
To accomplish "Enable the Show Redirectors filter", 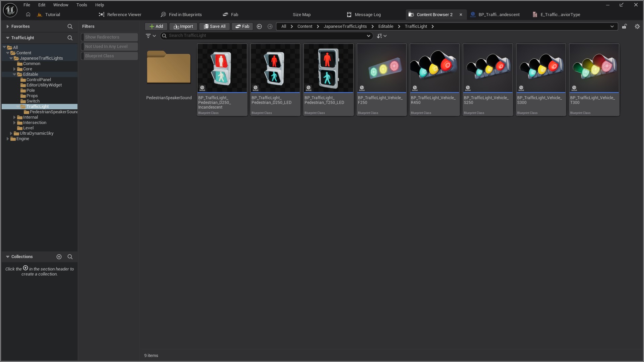I will click(x=109, y=37).
